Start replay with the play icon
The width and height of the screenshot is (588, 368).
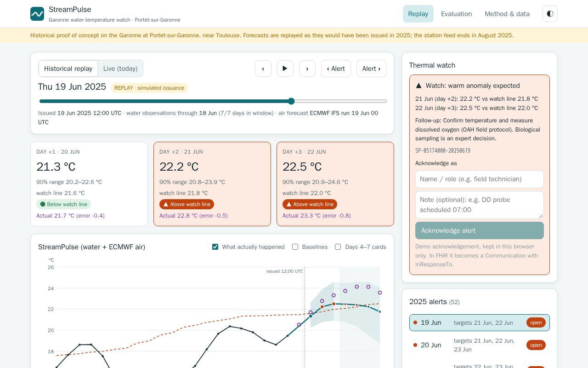(x=285, y=69)
